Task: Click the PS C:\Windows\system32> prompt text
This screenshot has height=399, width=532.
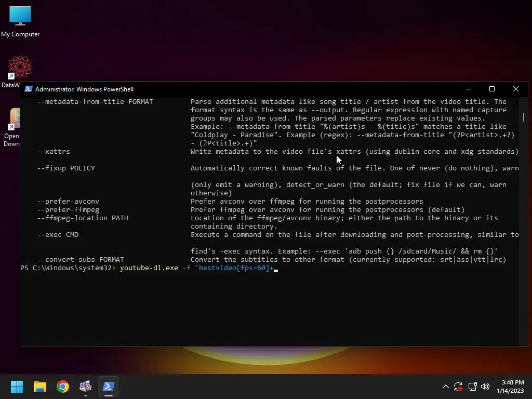Action: [x=68, y=268]
